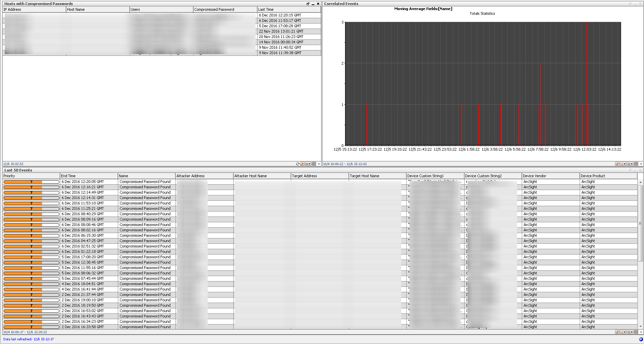Open power dropdown in Correlated Events footer
This screenshot has width=644, height=344.
click(x=623, y=164)
